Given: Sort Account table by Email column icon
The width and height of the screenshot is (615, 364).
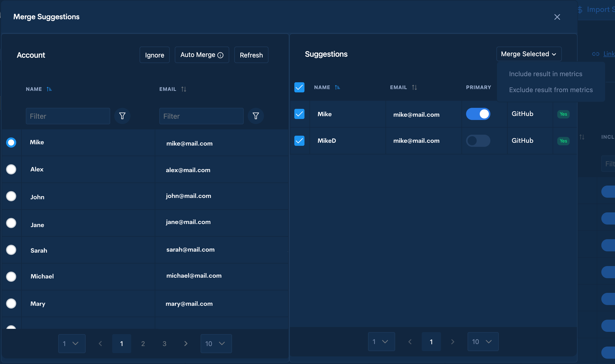Looking at the screenshot, I should (184, 89).
